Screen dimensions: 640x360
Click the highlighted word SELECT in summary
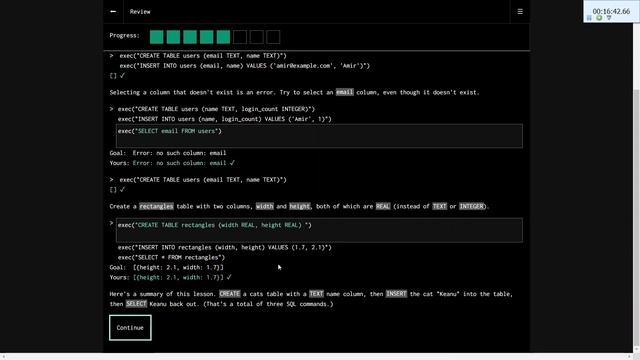(x=136, y=304)
